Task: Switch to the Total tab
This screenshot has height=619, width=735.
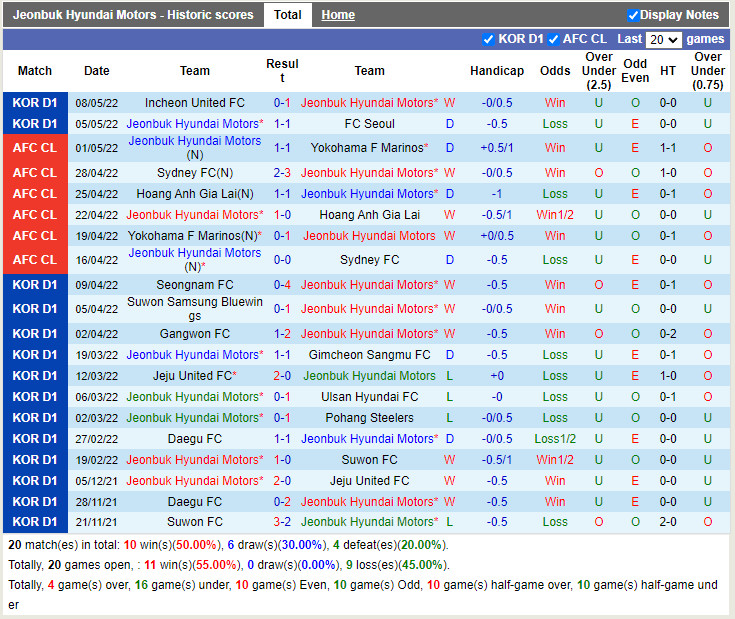Action: click(x=288, y=15)
